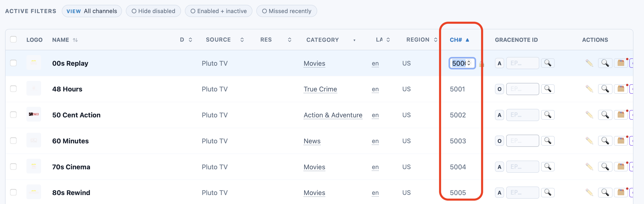Toggle the Enabled + inactive filter
This screenshot has height=204, width=644.
pos(218,11)
